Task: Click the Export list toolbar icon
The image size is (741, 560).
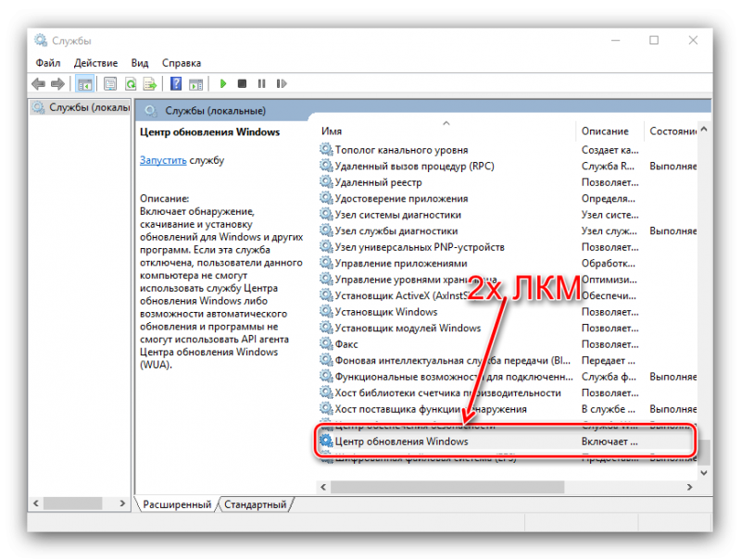Action: point(150,84)
